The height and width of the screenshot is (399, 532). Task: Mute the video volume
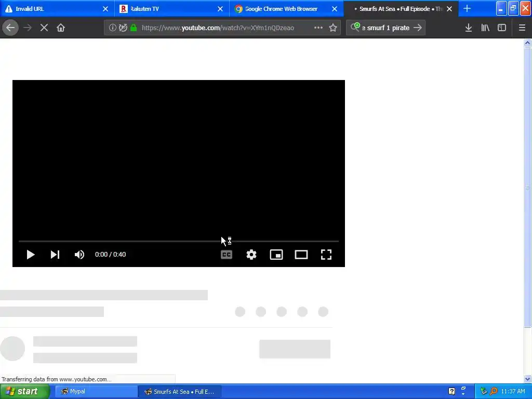tap(79, 255)
